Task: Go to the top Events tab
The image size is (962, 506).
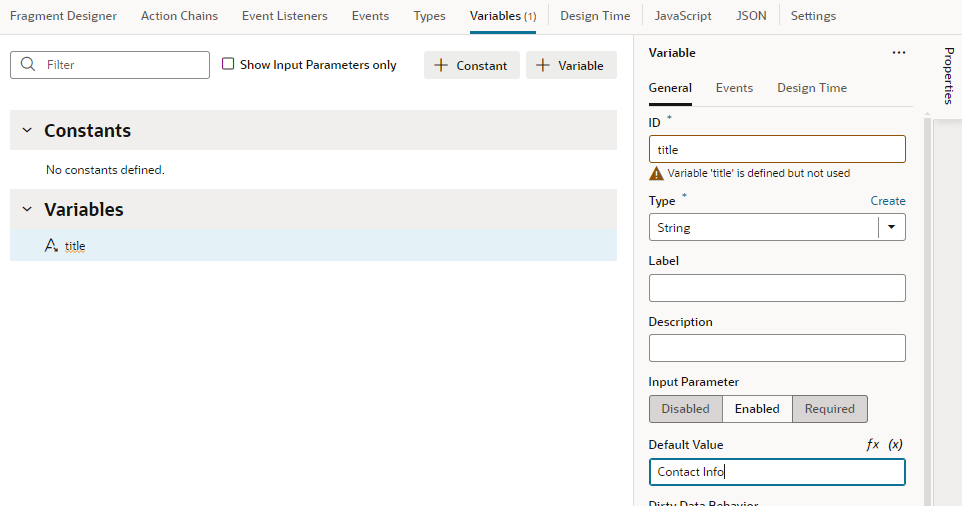Action: (370, 16)
